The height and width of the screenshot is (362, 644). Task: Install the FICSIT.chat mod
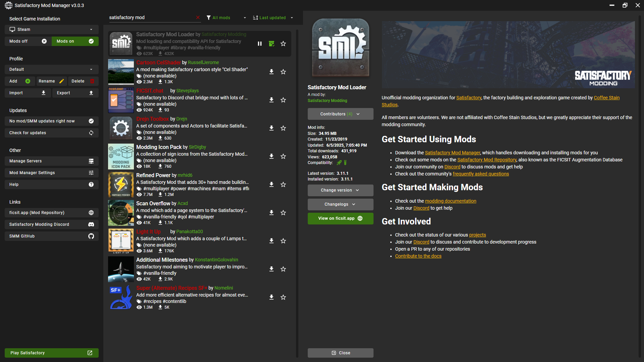tap(271, 100)
